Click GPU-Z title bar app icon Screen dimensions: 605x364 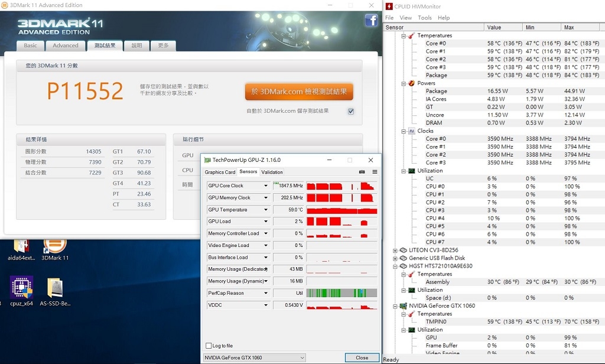(x=207, y=160)
